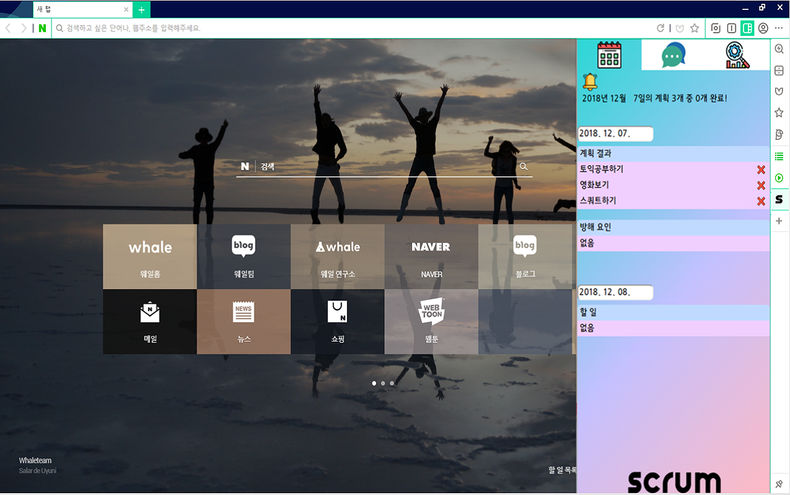790x495 pixels.
Task: Click the 방해 요인 section header
Action: (x=673, y=227)
